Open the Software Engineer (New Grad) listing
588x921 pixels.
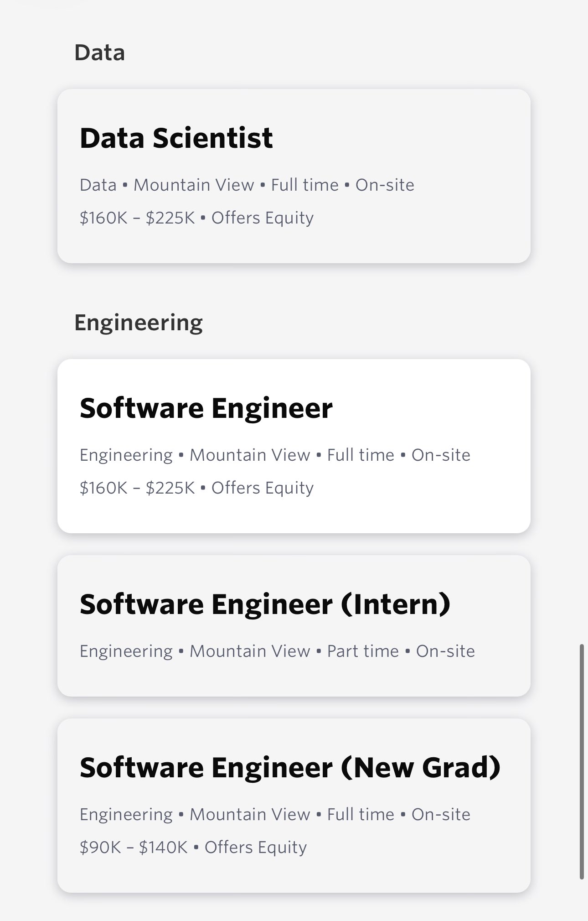tap(290, 767)
